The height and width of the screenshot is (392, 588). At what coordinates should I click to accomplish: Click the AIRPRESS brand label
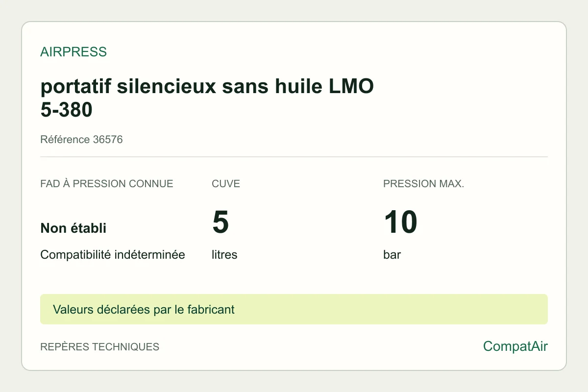73,52
